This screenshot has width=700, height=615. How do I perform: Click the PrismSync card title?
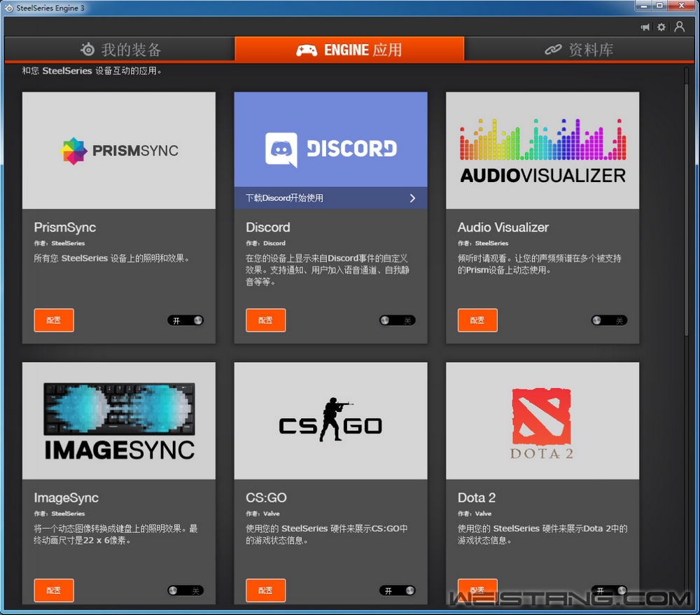(x=65, y=228)
